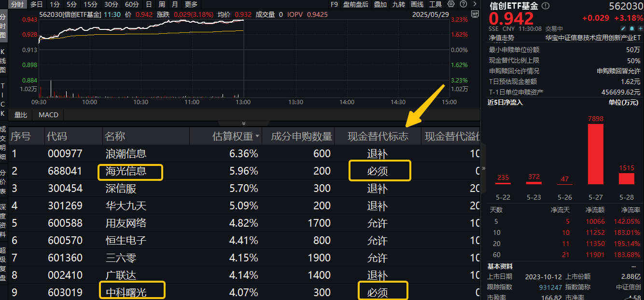This screenshot has width=644, height=300.
Task: Select the 恒生电子 stock name
Action: (x=126, y=241)
